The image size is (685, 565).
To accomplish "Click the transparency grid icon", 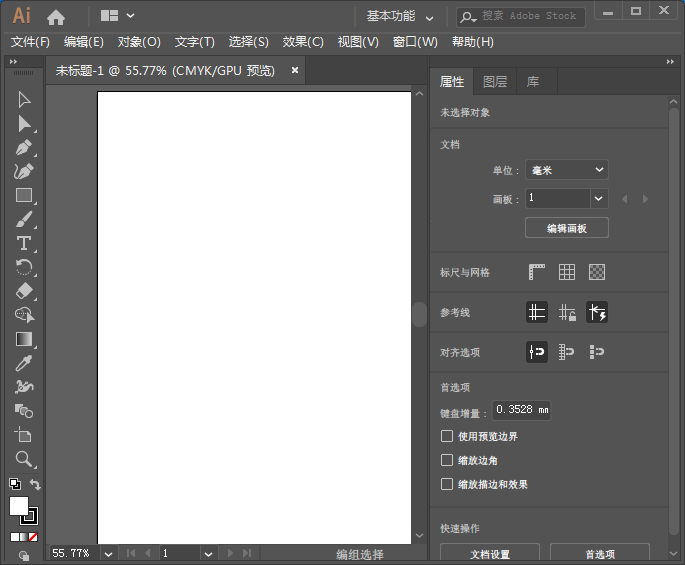I will tap(597, 272).
